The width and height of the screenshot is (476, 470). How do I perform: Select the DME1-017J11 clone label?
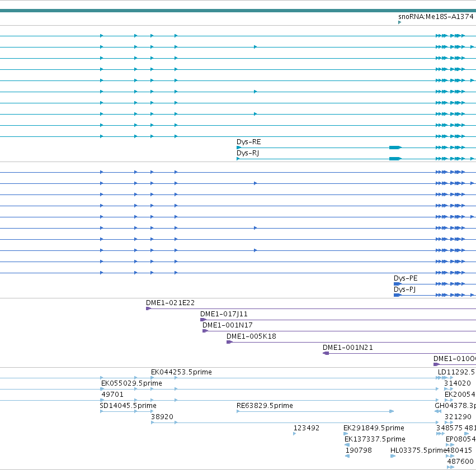224,314
